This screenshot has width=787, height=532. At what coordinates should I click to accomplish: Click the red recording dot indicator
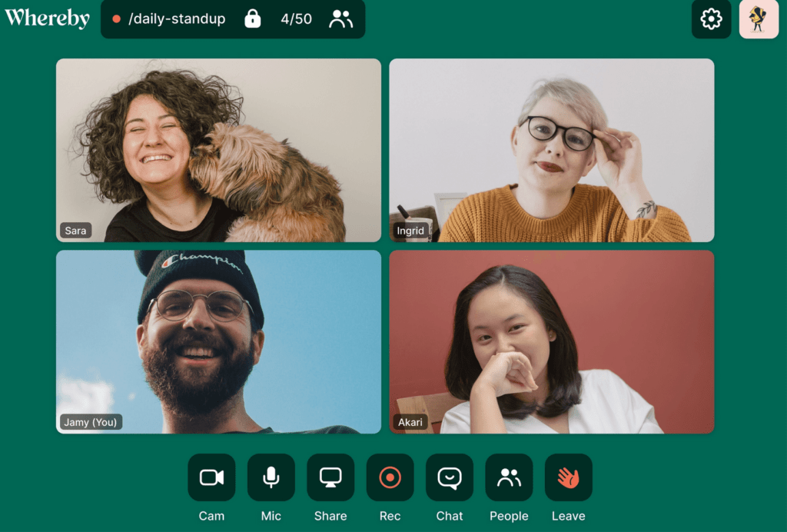[x=116, y=19]
